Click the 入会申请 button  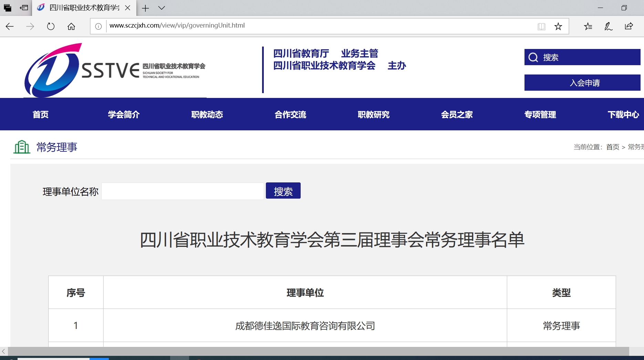click(582, 83)
